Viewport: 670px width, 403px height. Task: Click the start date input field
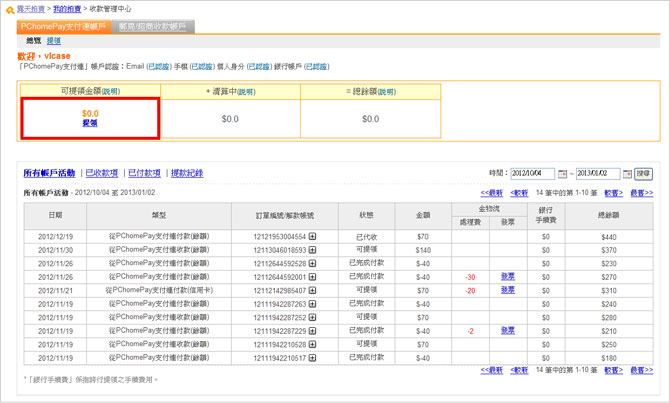[533, 174]
